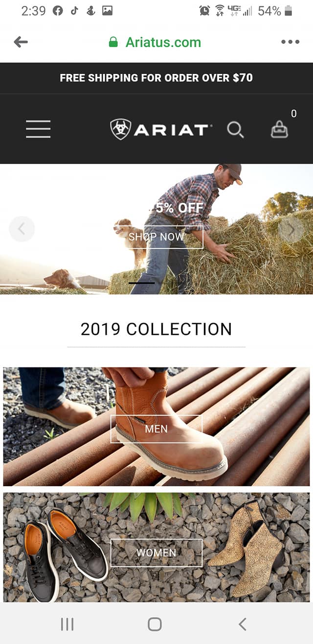This screenshot has width=313, height=644.
Task: Click the Ariat logo
Action: [x=161, y=129]
